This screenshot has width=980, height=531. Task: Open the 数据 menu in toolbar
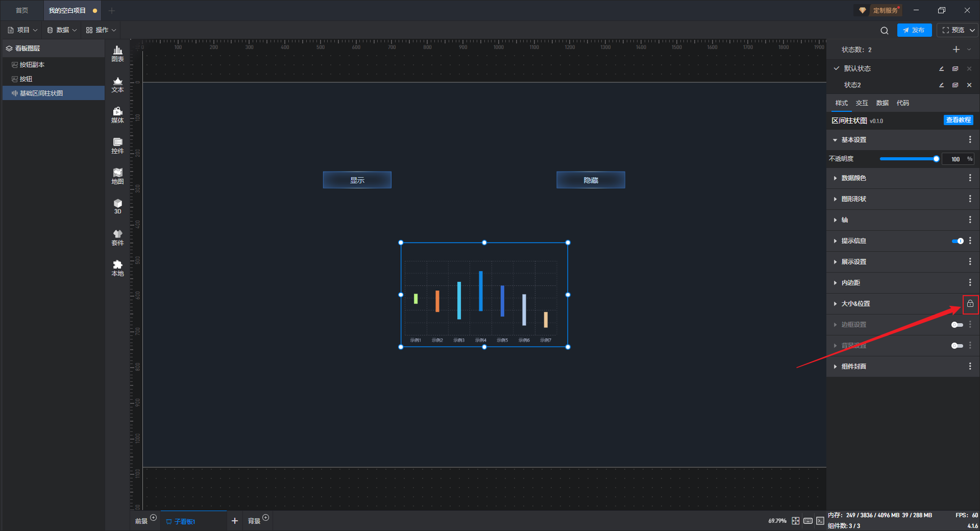click(62, 30)
